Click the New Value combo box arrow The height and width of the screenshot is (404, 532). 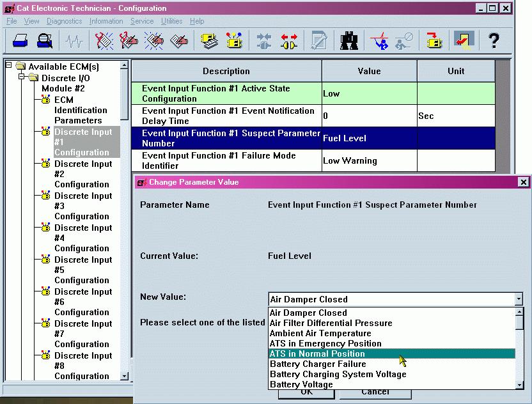(x=519, y=299)
